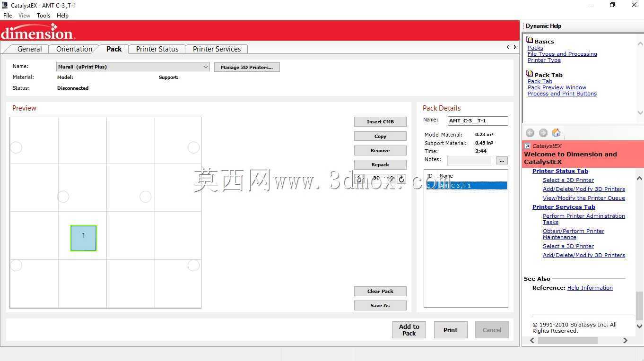The image size is (644, 361).
Task: Click the pack Name input field
Action: (478, 121)
